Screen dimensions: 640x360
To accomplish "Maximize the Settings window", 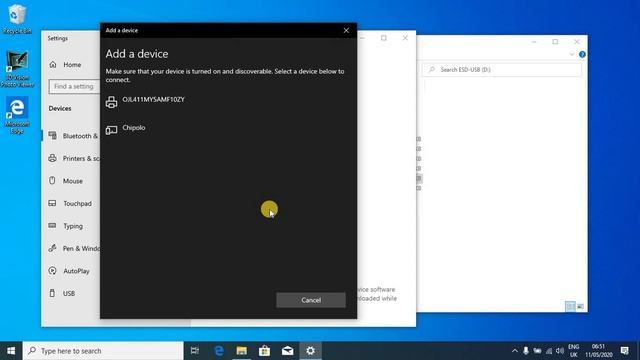I will click(384, 38).
